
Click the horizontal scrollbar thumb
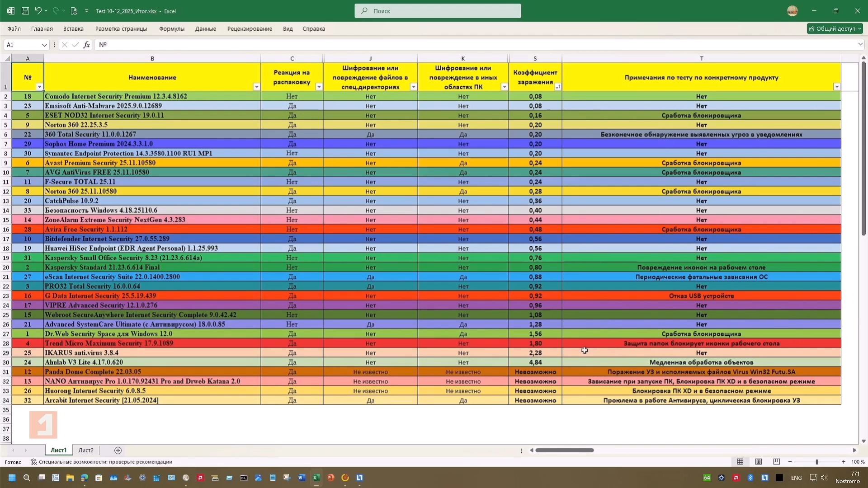click(564, 450)
